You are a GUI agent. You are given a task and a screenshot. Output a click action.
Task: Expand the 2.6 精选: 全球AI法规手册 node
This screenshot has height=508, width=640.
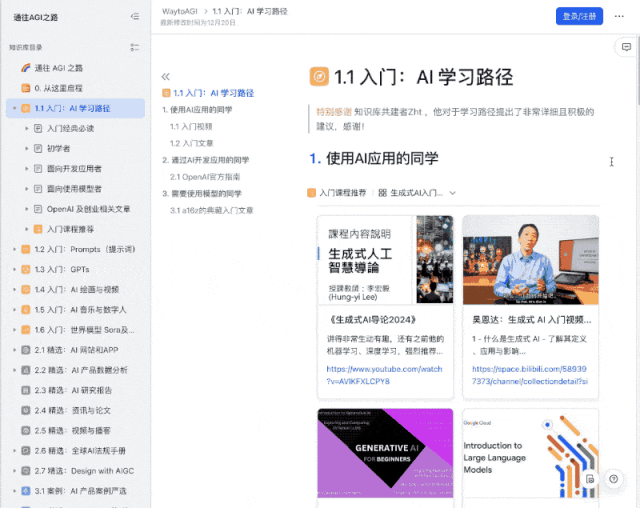point(15,451)
